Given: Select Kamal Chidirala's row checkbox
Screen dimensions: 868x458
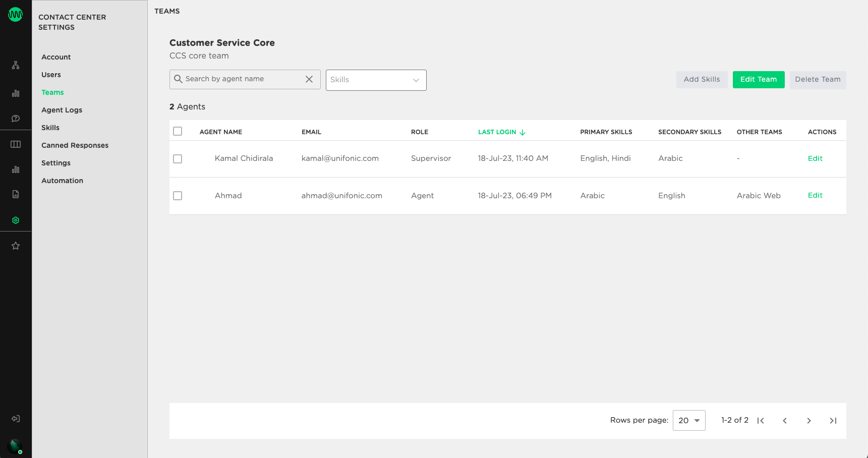Looking at the screenshot, I should point(178,159).
